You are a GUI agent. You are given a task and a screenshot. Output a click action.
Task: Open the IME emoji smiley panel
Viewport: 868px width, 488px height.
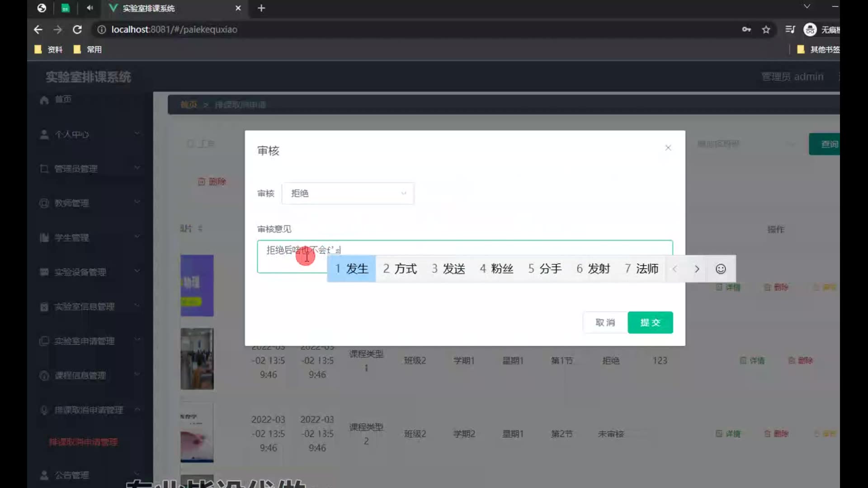721,269
